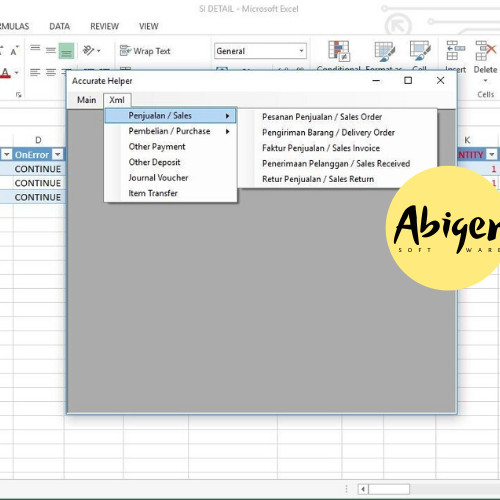Click the font color A icon
The height and width of the screenshot is (500, 500).
pyautogui.click(x=5, y=73)
